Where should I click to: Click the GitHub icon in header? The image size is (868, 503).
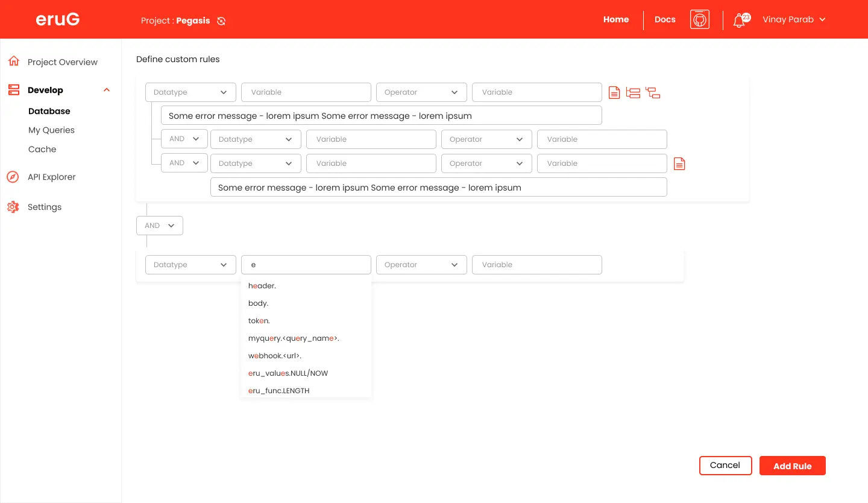click(x=699, y=19)
